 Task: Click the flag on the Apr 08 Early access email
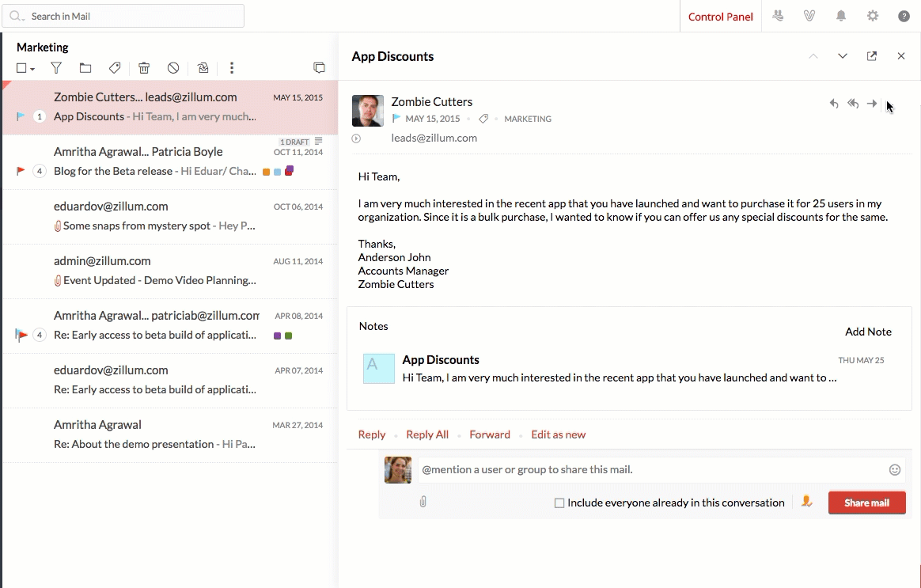pyautogui.click(x=21, y=336)
